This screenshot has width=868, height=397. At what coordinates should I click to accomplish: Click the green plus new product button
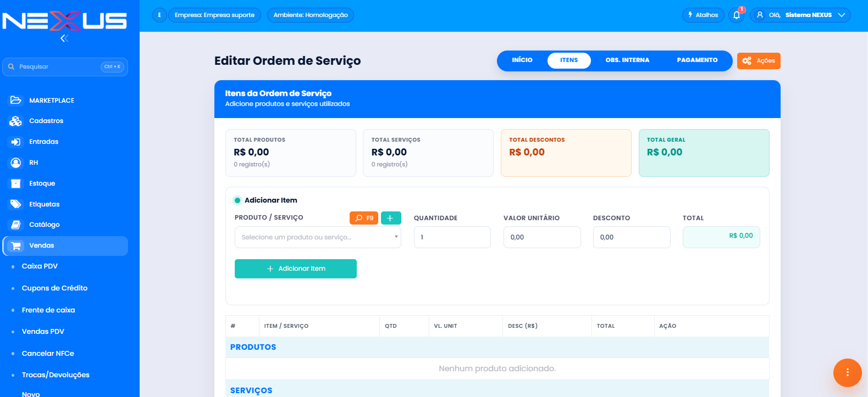[391, 218]
